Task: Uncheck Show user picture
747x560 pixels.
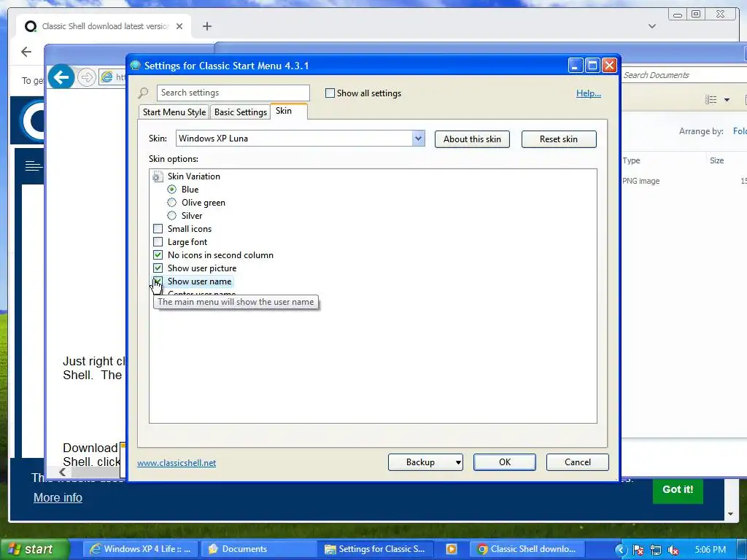Action: point(158,268)
